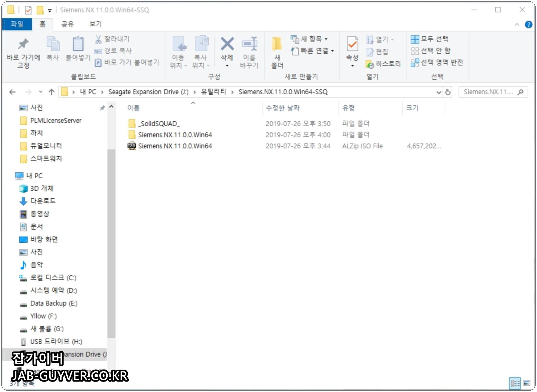This screenshot has width=537, height=392.
Task: Click the Delete red X icon
Action: pos(227,44)
